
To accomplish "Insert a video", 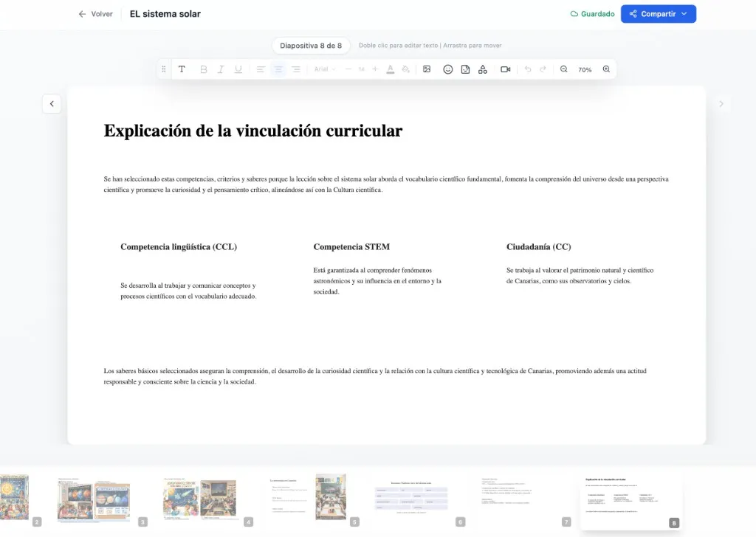I will pos(505,69).
